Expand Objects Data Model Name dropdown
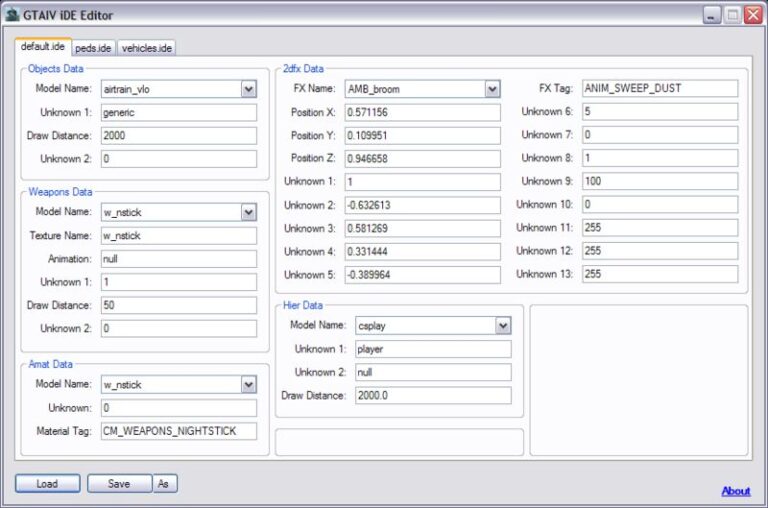The width and height of the screenshot is (768, 508). tap(249, 89)
